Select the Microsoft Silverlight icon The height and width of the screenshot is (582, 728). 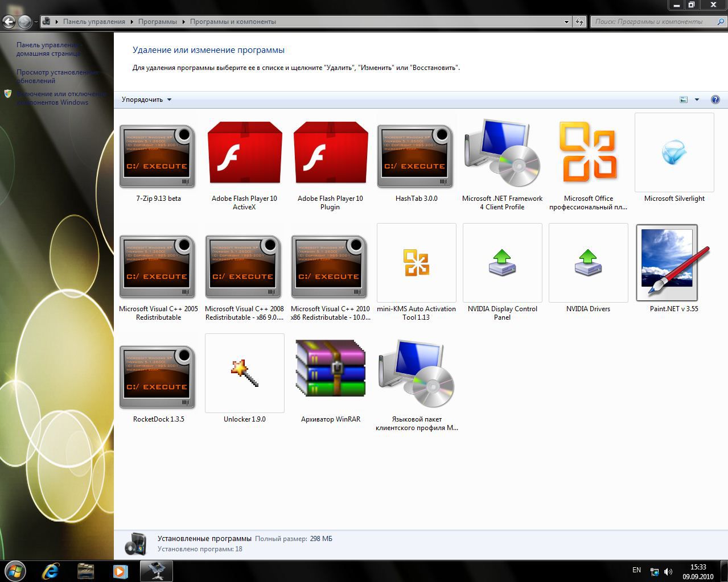674,152
